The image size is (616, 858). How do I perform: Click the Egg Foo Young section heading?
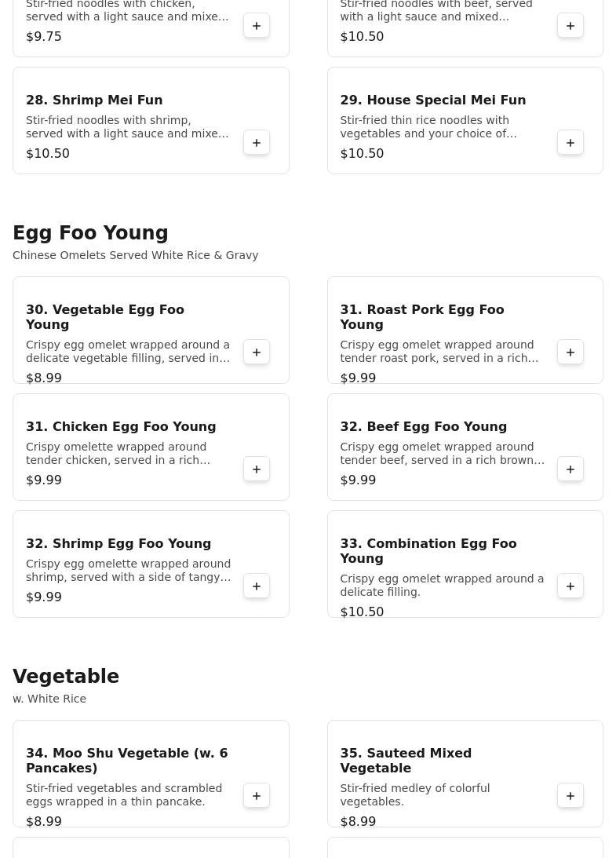pos(90,233)
